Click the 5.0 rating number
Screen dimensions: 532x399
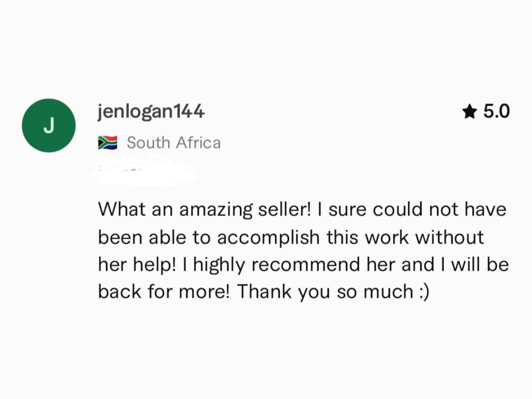497,112
